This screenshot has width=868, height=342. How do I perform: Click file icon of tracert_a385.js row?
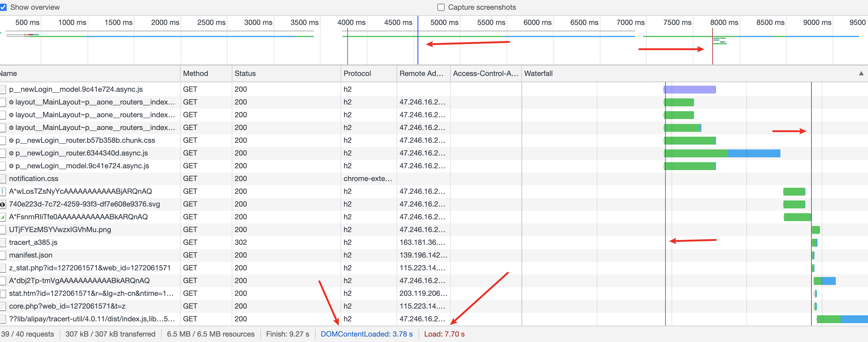tap(3, 242)
